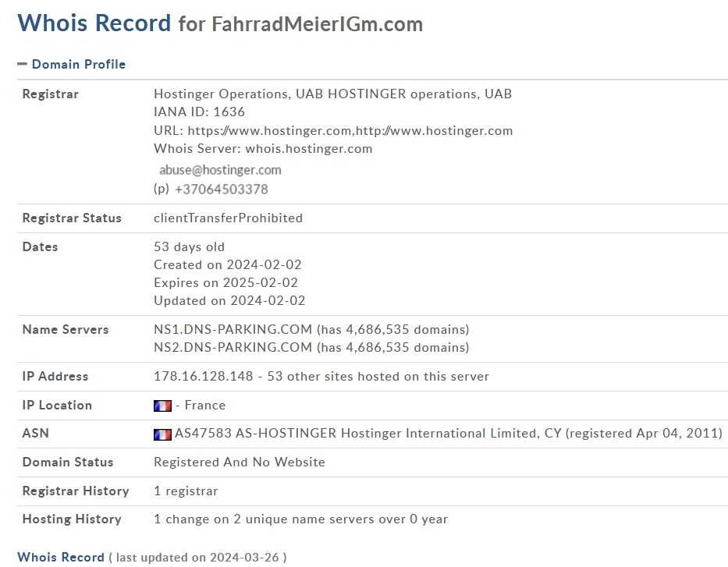Click the Registrar History row label
728x567 pixels.
[76, 491]
